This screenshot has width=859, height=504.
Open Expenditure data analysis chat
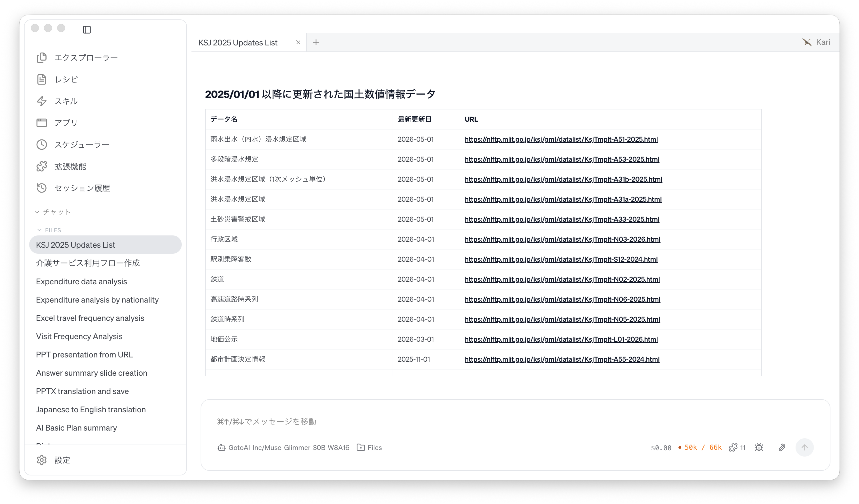coord(81,281)
